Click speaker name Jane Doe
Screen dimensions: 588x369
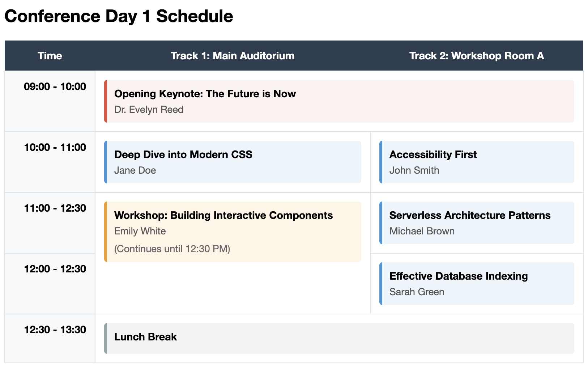135,170
